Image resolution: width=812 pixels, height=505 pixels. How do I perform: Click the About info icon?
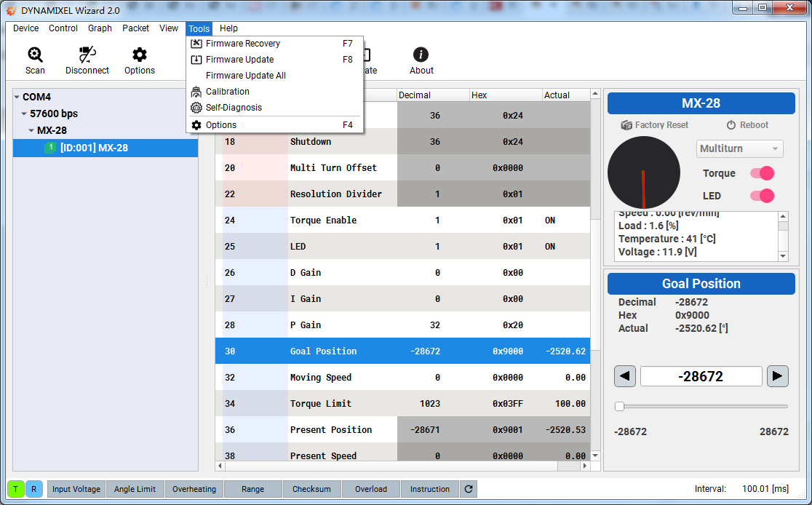421,56
